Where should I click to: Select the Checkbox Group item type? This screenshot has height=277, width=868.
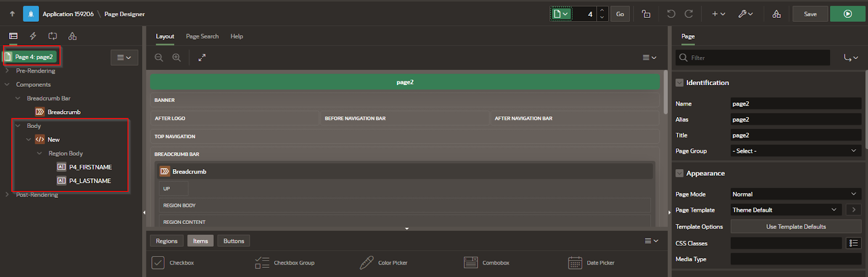[x=285, y=263]
